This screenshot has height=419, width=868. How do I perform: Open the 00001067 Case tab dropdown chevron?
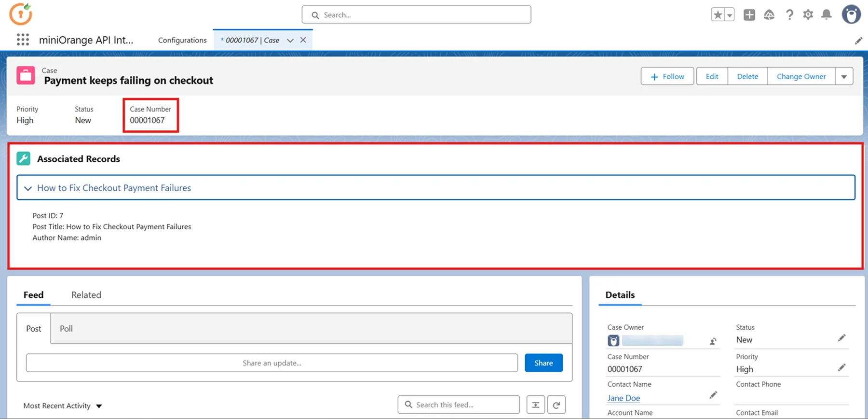(290, 40)
